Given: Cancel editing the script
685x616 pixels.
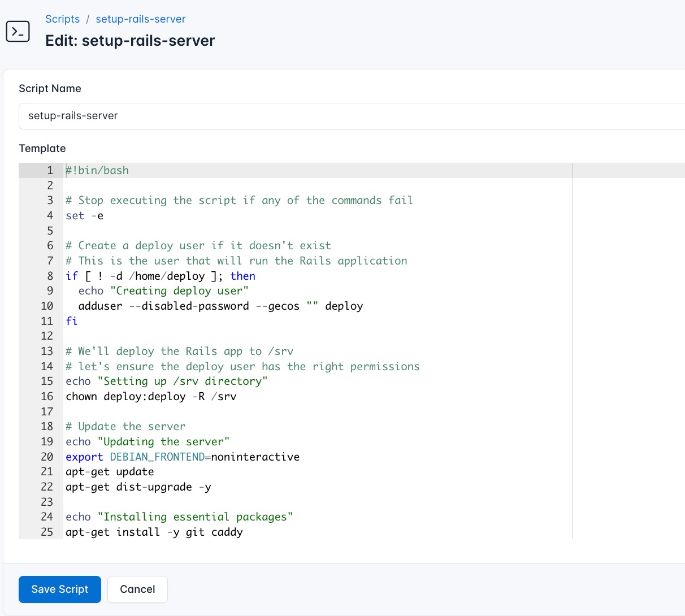Looking at the screenshot, I should (137, 589).
